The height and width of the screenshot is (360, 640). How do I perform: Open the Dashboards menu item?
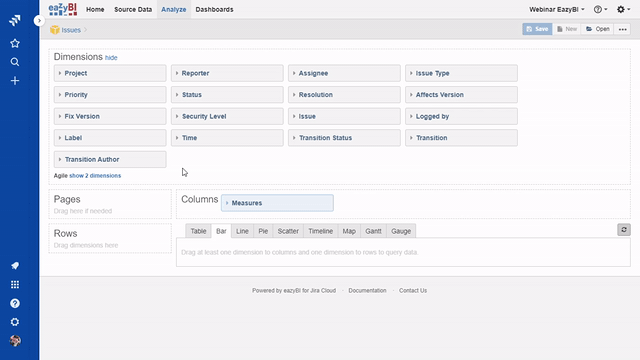pos(214,9)
